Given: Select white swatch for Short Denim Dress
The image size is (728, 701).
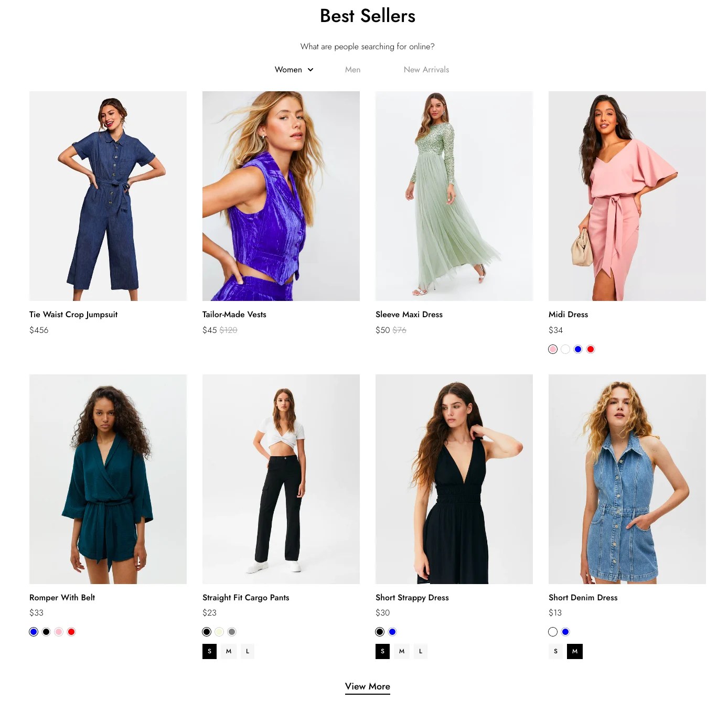Looking at the screenshot, I should point(553,632).
